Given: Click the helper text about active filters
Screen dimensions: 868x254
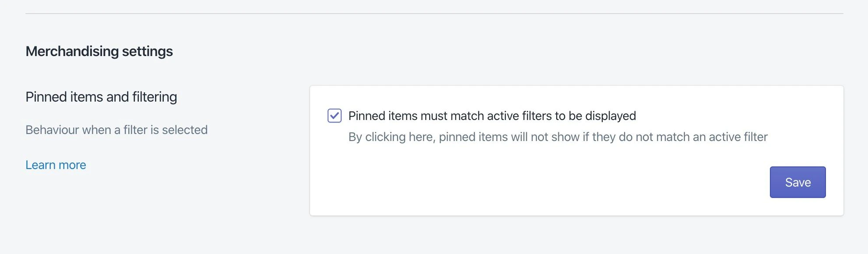Looking at the screenshot, I should point(557,136).
